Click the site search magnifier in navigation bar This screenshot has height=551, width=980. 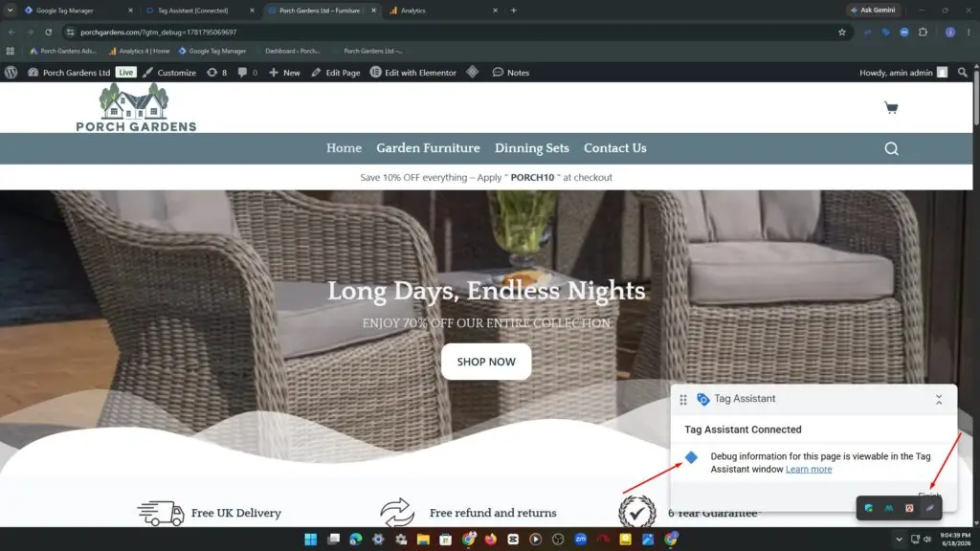pos(891,148)
